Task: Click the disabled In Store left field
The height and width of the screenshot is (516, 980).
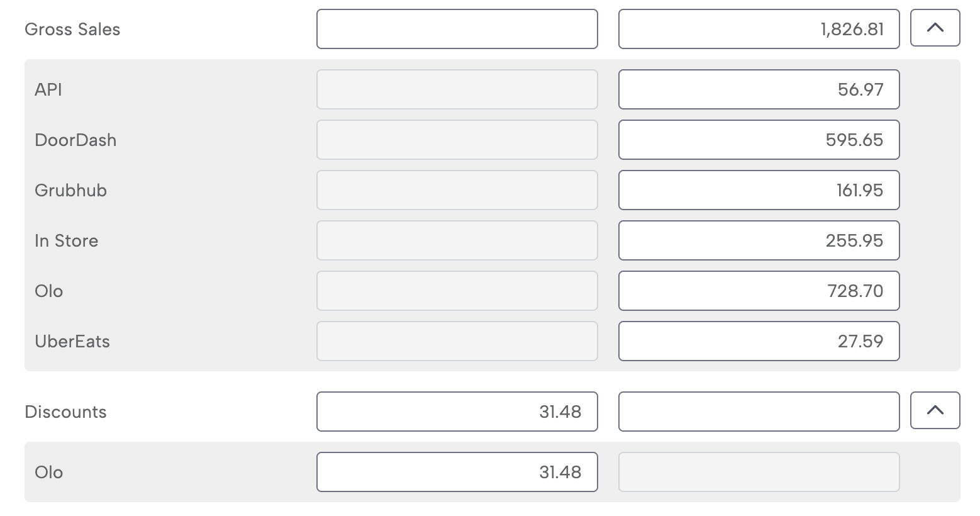Action: (457, 240)
